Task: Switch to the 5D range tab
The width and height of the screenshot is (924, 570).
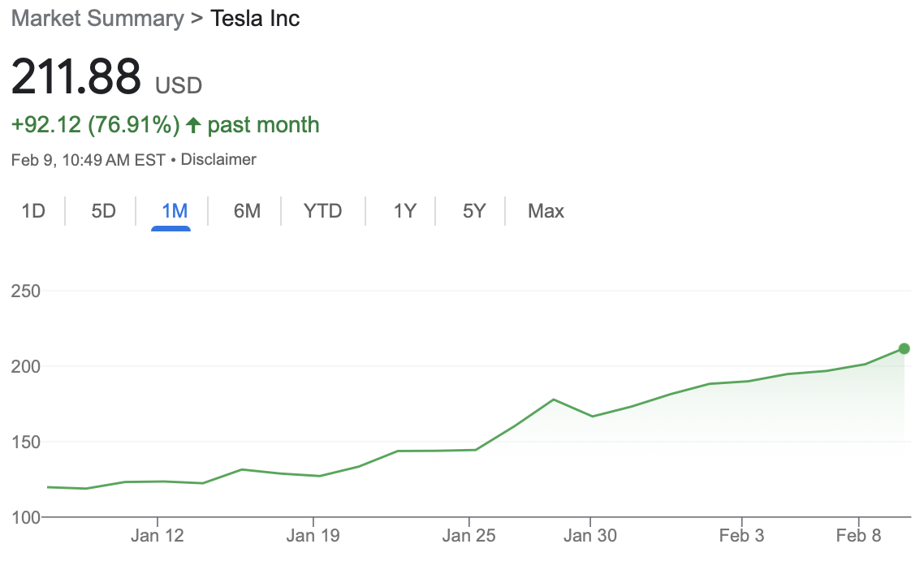Action: (103, 212)
